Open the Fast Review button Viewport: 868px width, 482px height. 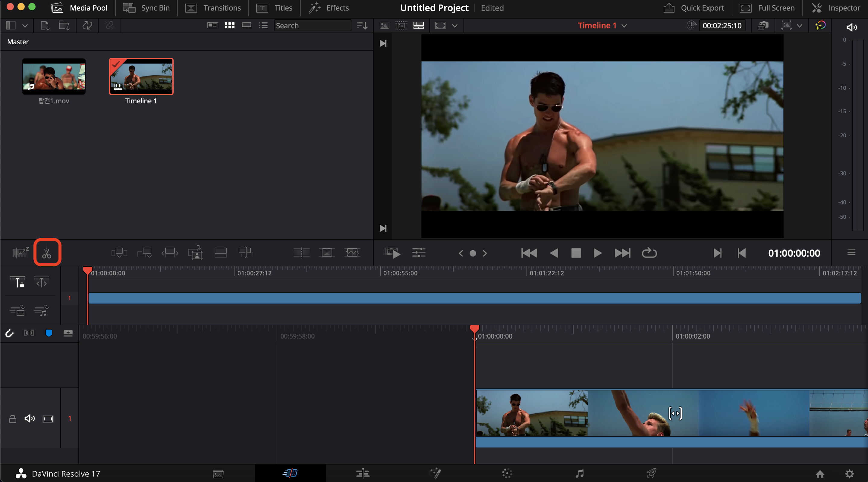coord(392,253)
